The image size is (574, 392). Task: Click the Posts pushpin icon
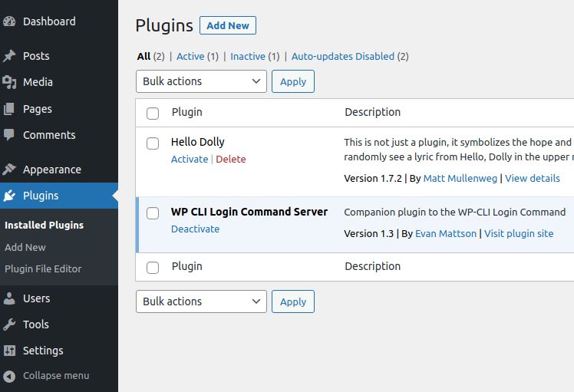coord(9,56)
